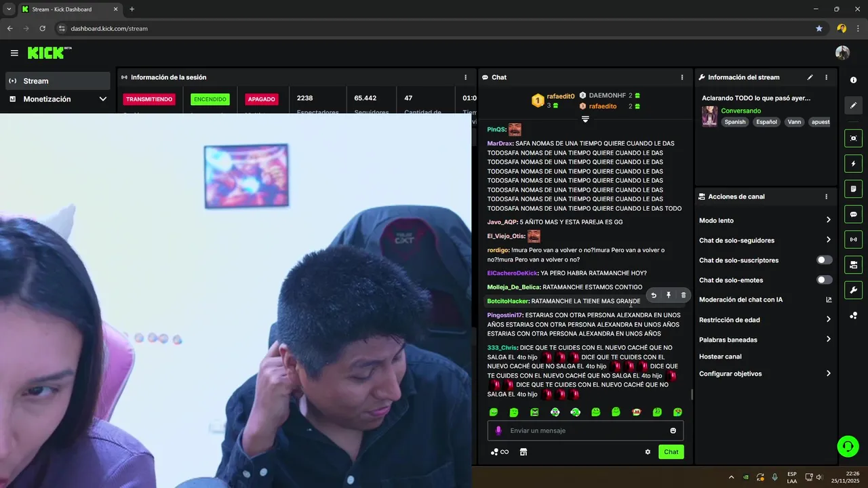Pin BotcitoHacker's chat message
The height and width of the screenshot is (488, 868).
coord(669,296)
